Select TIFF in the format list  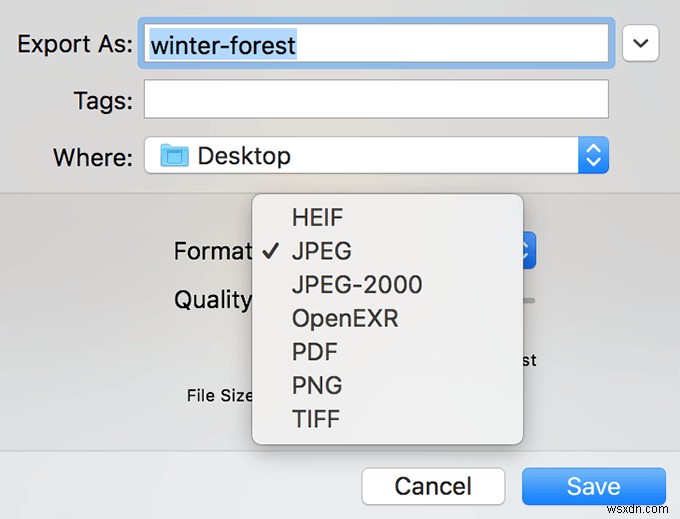coord(316,419)
